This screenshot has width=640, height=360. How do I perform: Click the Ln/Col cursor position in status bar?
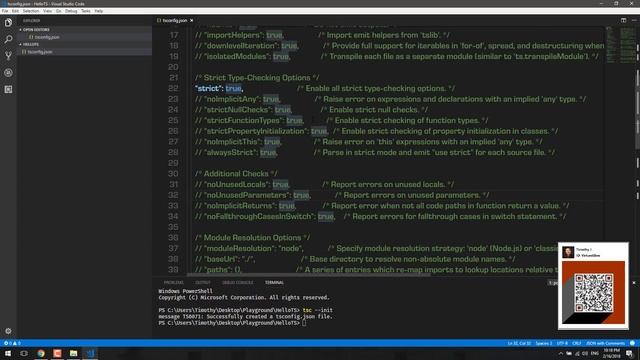coord(519,343)
